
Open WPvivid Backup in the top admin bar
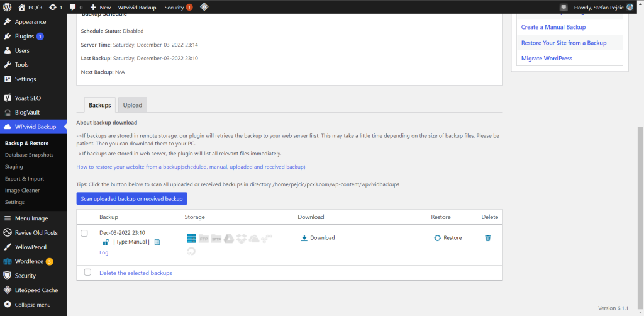[137, 8]
